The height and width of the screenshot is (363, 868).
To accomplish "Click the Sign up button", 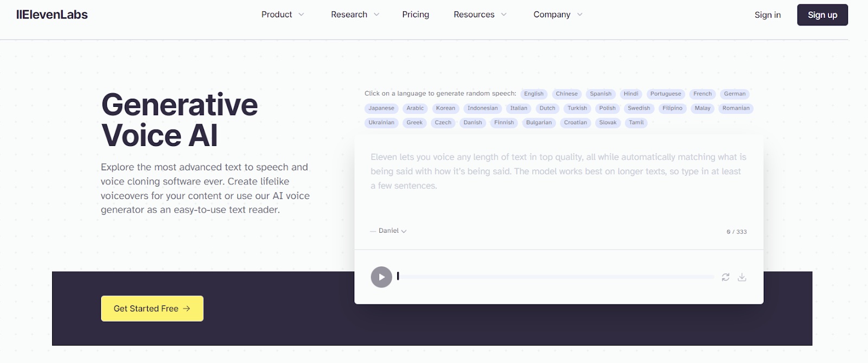I will click(x=822, y=15).
